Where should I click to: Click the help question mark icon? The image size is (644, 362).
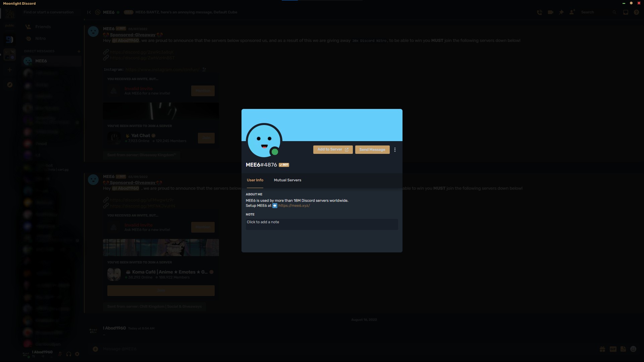tap(636, 12)
